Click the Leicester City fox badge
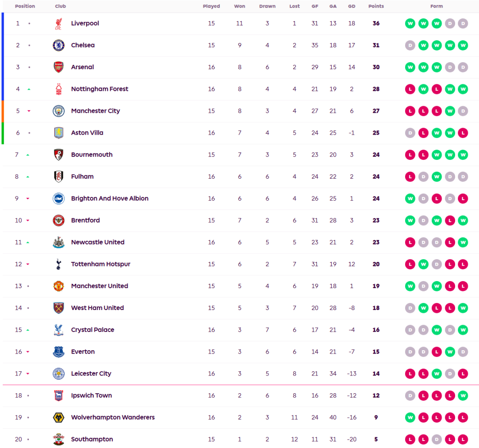 tap(58, 374)
